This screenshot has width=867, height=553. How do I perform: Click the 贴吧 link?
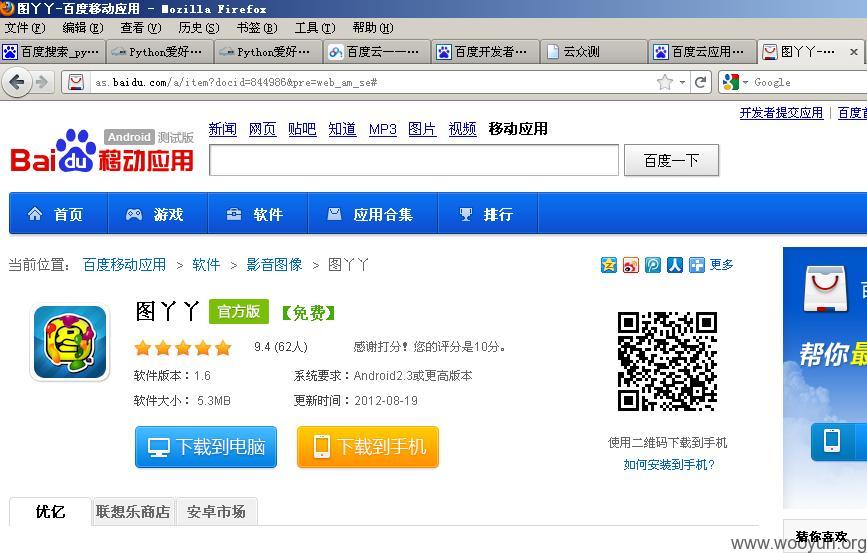302,129
